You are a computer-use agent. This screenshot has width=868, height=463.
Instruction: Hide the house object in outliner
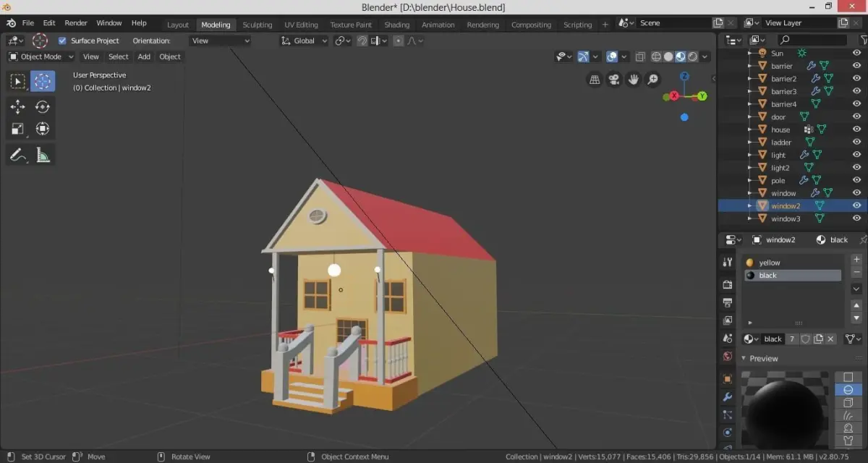[856, 129]
